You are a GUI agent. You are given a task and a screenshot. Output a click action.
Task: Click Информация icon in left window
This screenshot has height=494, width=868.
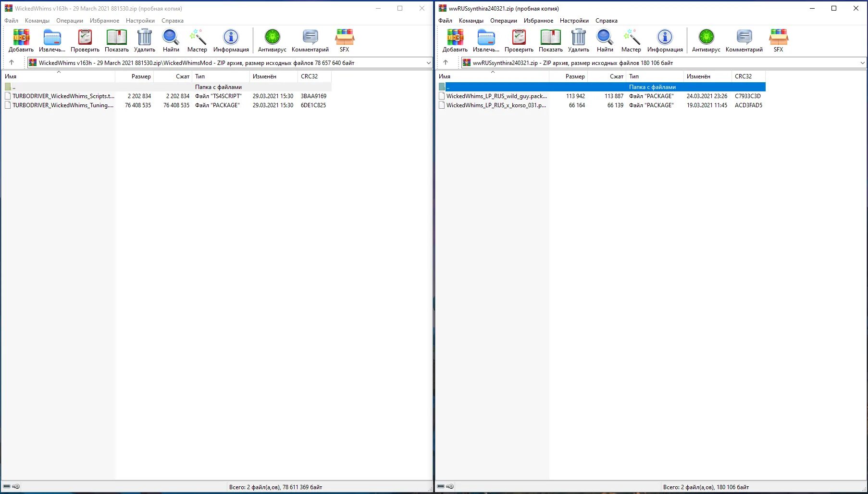231,40
